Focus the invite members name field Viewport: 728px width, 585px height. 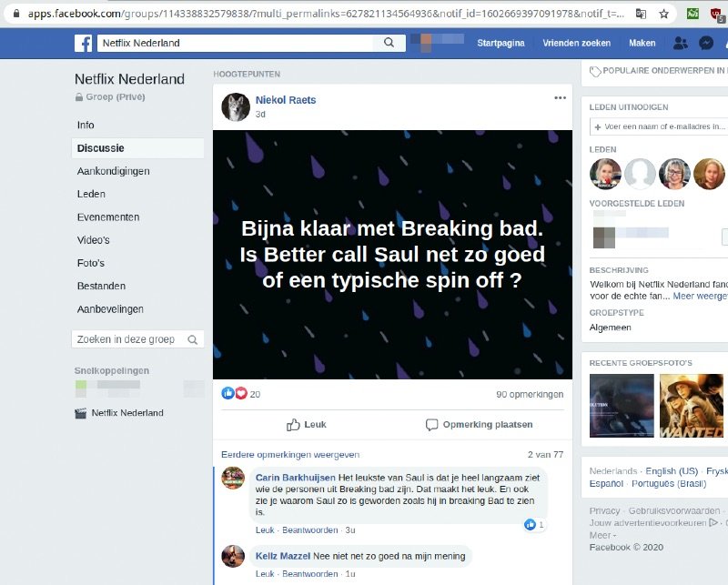(x=659, y=126)
